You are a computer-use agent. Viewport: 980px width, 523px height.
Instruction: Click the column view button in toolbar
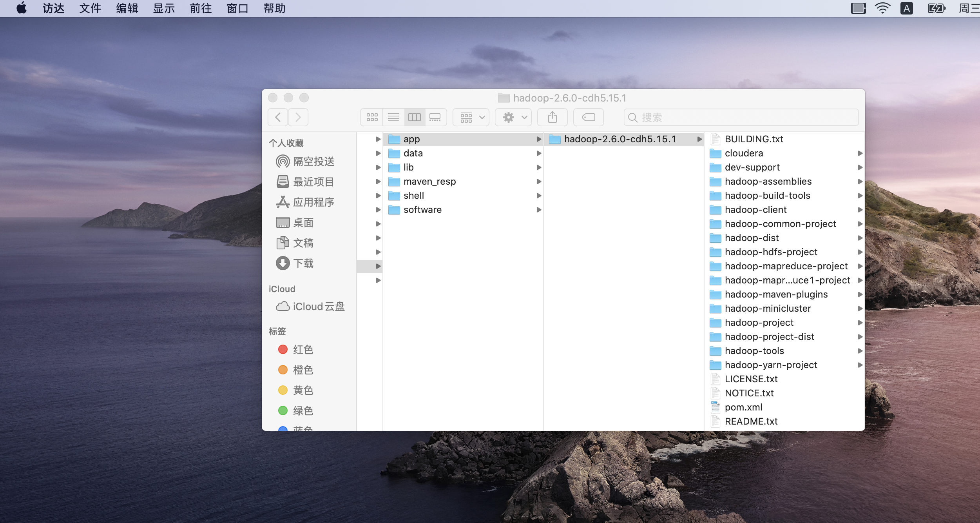(x=414, y=117)
